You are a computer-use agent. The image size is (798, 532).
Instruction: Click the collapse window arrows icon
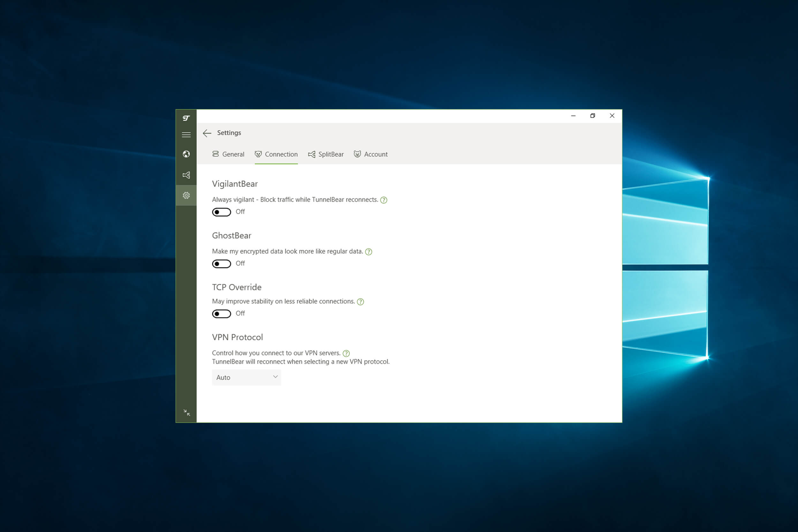pos(187,413)
